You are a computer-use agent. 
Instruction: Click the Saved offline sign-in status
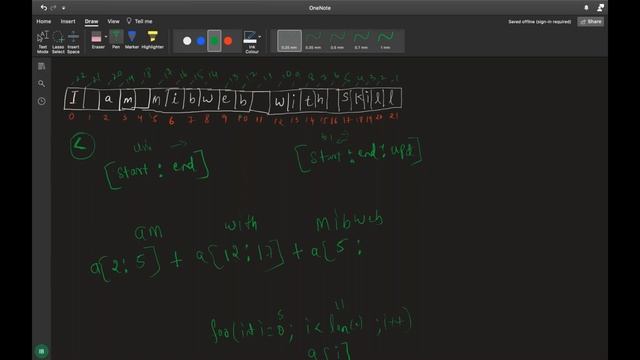pos(540,22)
